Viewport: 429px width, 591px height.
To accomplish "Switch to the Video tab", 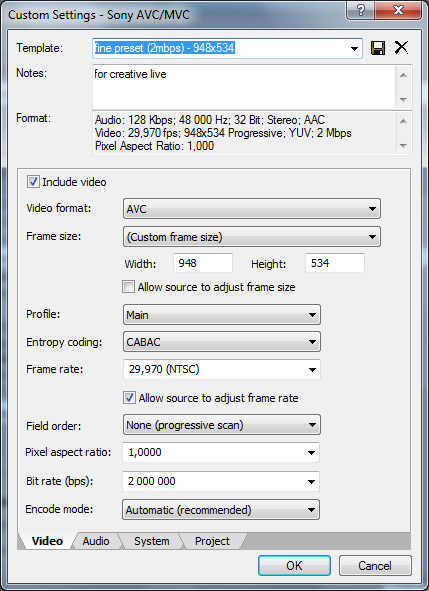I will pyautogui.click(x=47, y=541).
